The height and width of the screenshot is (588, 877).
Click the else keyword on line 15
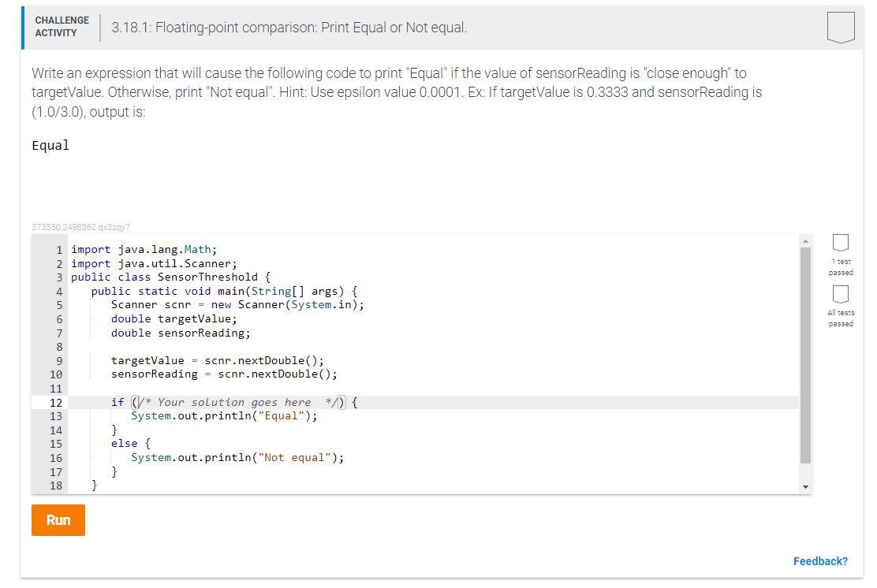(x=123, y=443)
